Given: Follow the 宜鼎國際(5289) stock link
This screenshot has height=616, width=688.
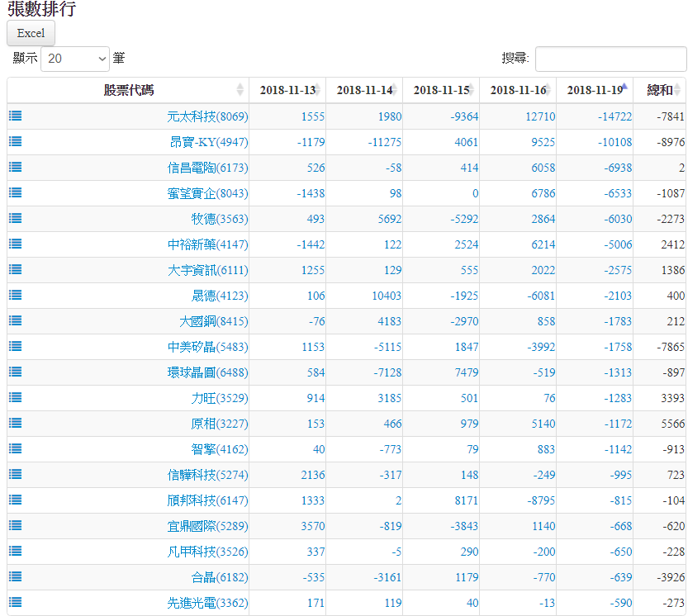Looking at the screenshot, I should (x=207, y=526).
